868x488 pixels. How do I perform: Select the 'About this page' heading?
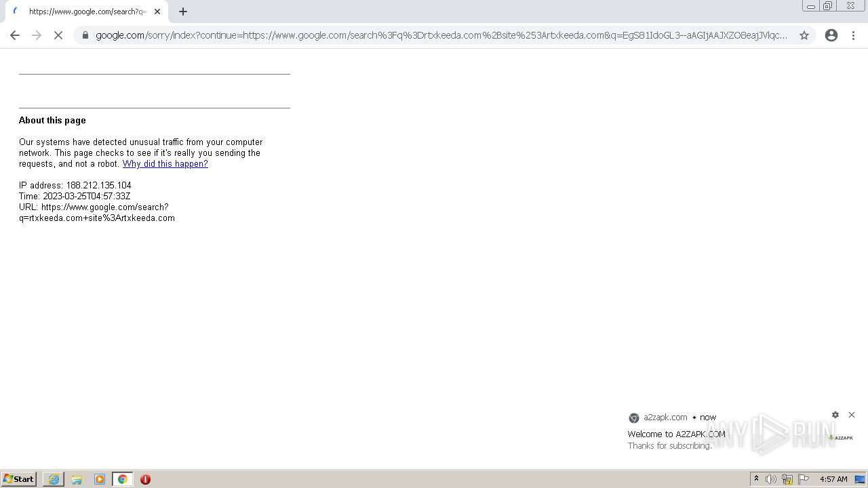pyautogui.click(x=52, y=121)
